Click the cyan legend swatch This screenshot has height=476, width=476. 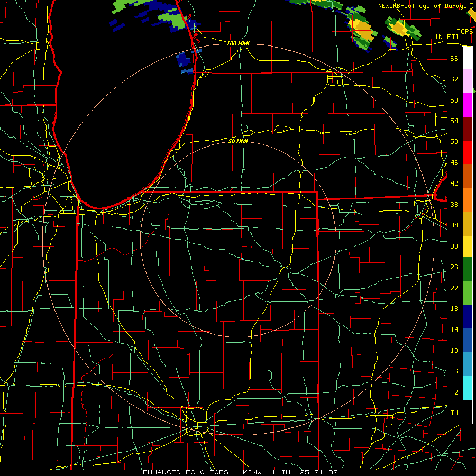click(467, 388)
